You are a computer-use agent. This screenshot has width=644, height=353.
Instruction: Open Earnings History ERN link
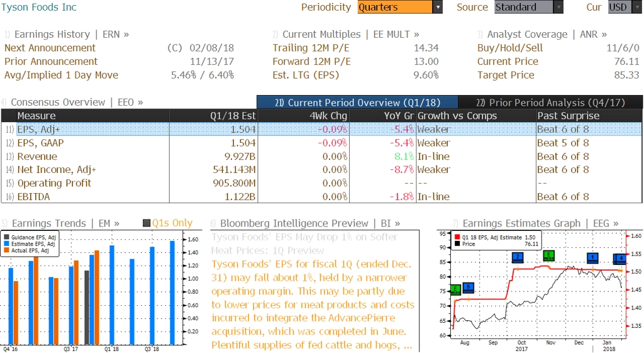coord(72,34)
